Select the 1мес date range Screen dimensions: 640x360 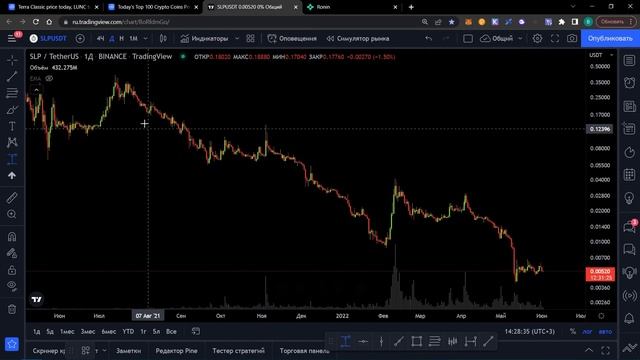[x=67, y=331]
